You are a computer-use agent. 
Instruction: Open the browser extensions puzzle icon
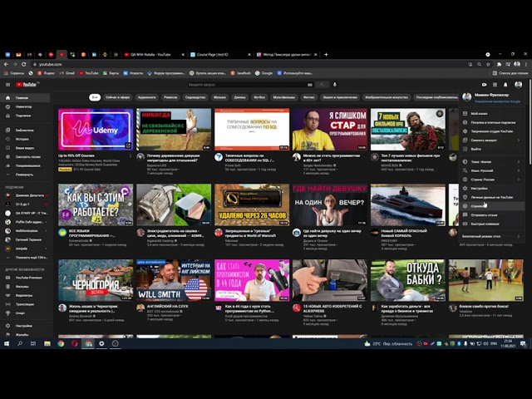(499, 64)
